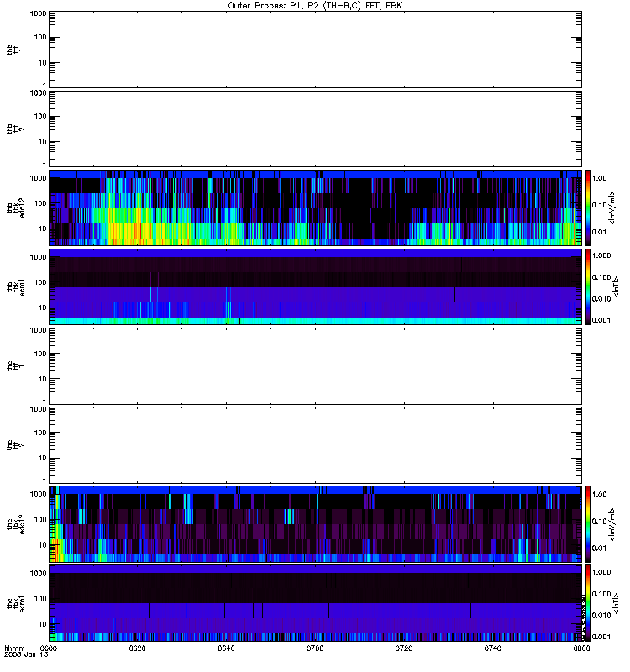
Task: Click the 100 tick label of thb fff 2 panel
Action: 40,117
